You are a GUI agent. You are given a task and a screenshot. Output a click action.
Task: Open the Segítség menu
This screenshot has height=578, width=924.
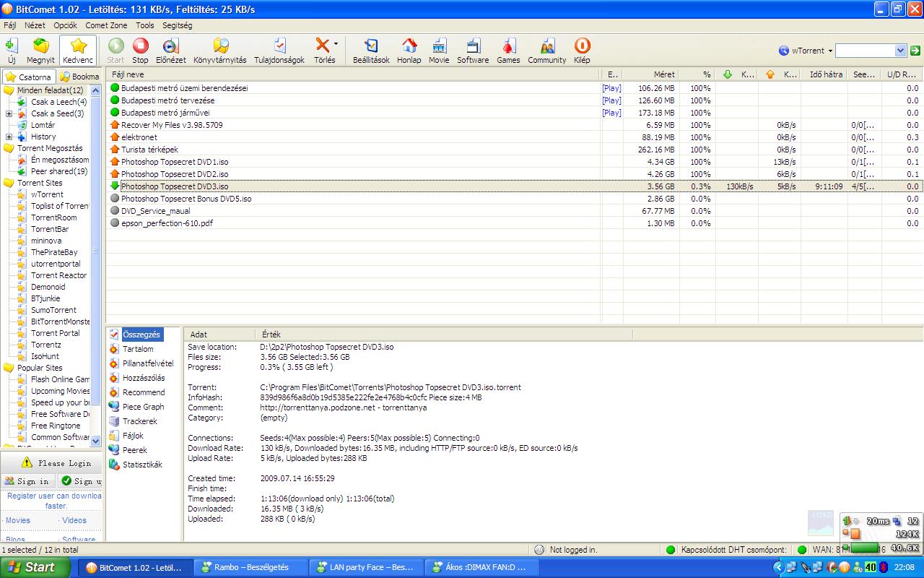coord(178,25)
